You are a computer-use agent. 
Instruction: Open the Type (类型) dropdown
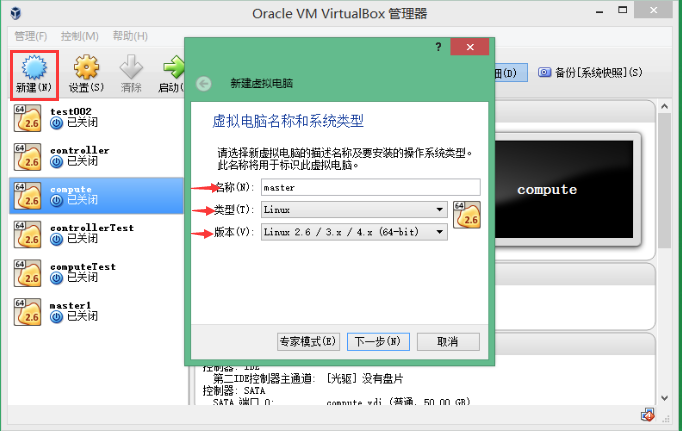click(354, 210)
